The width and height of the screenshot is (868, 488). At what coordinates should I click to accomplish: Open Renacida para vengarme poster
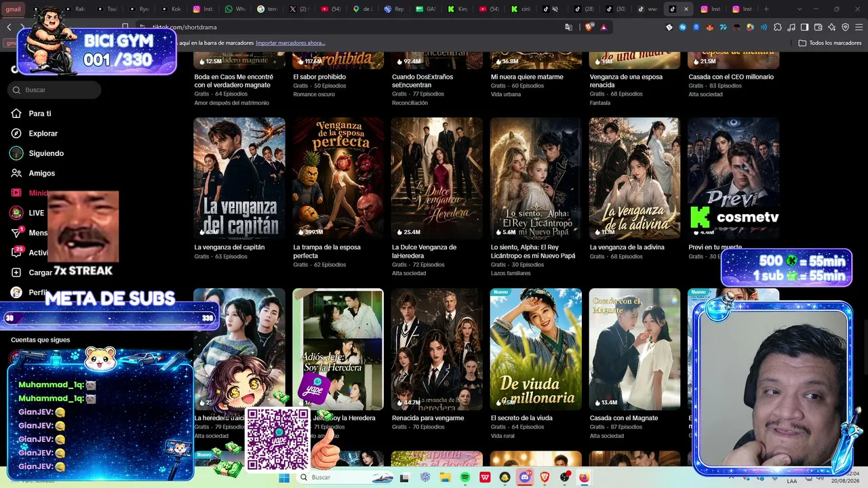(x=437, y=349)
